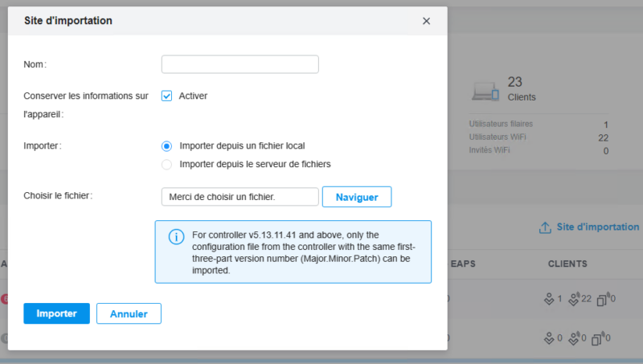Click the Utilisateurs WiFi label
The width and height of the screenshot is (643, 364).
tap(498, 137)
